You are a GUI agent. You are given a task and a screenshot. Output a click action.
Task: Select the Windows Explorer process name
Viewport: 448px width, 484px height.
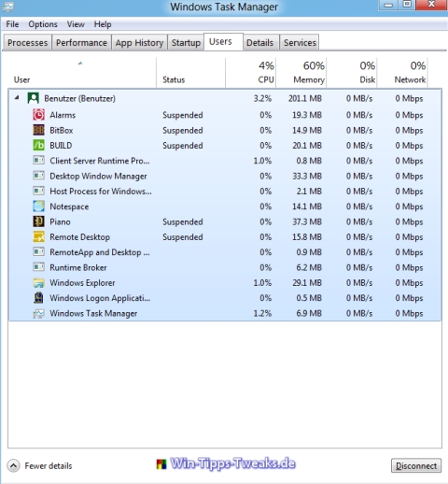pyautogui.click(x=82, y=283)
